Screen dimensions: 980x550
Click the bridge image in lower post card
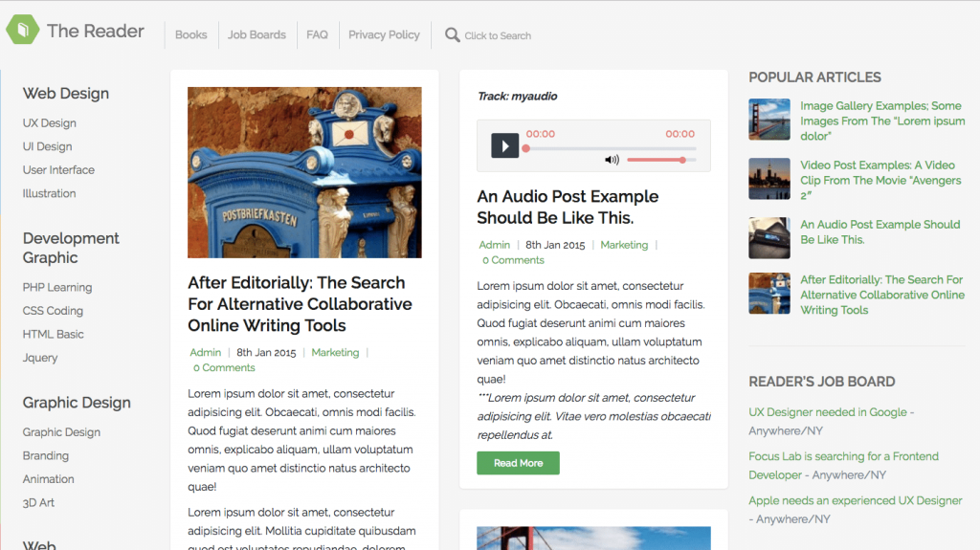click(x=593, y=539)
